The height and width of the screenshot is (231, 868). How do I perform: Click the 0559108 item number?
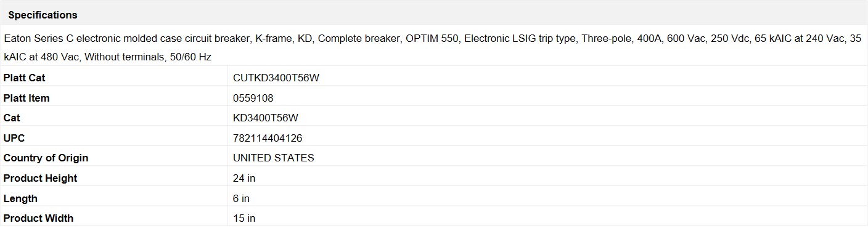pyautogui.click(x=253, y=98)
